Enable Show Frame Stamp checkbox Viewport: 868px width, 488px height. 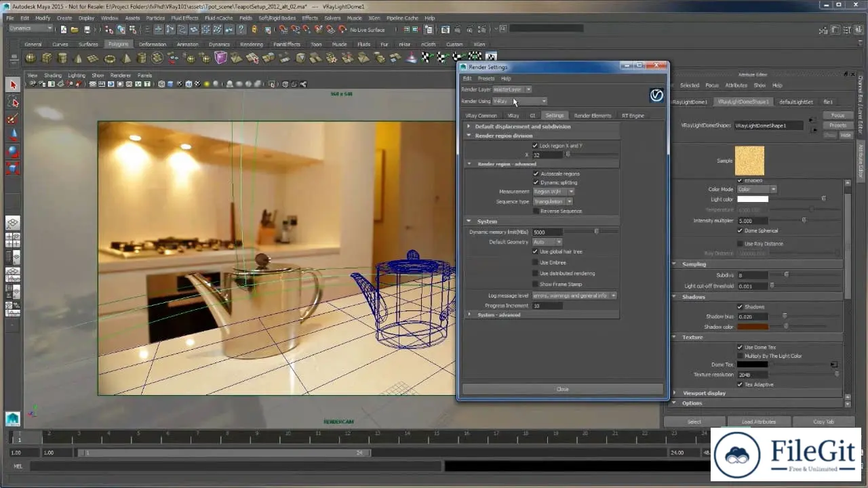[x=535, y=284]
